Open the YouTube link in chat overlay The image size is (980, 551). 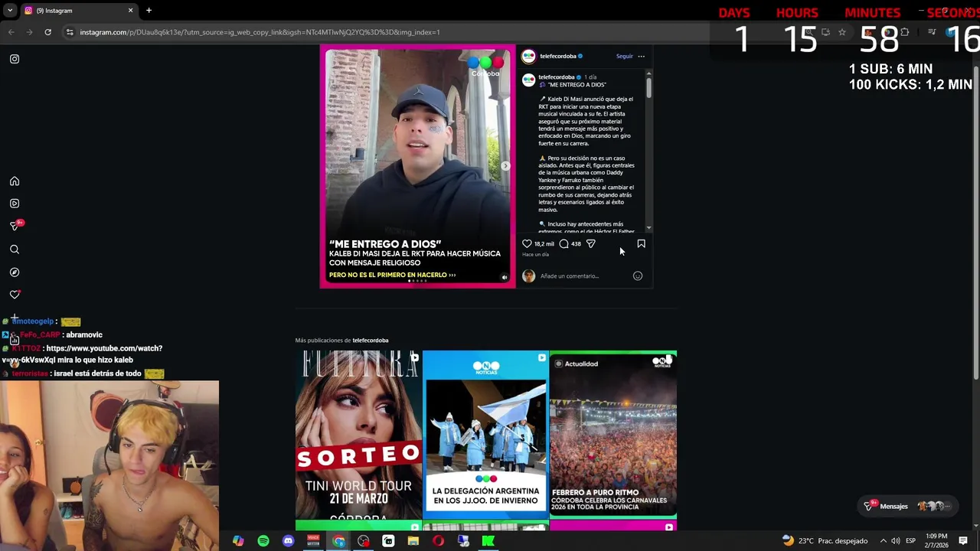[83, 354]
